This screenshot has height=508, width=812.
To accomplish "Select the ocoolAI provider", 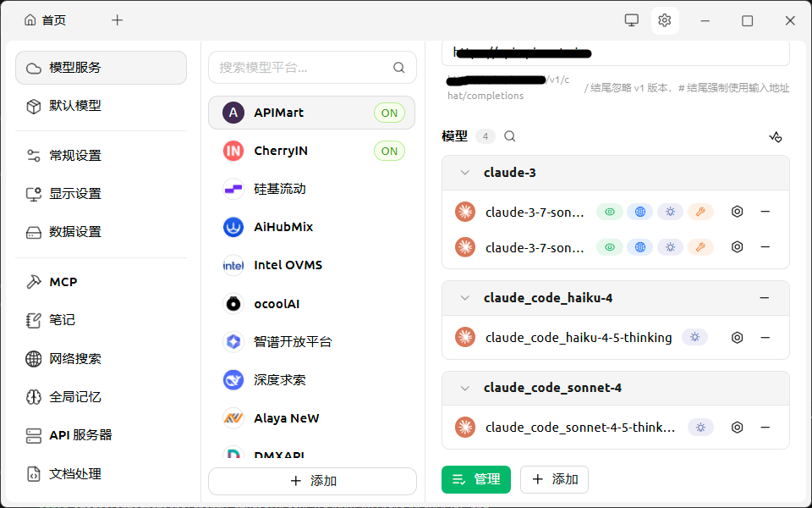I will tap(312, 304).
